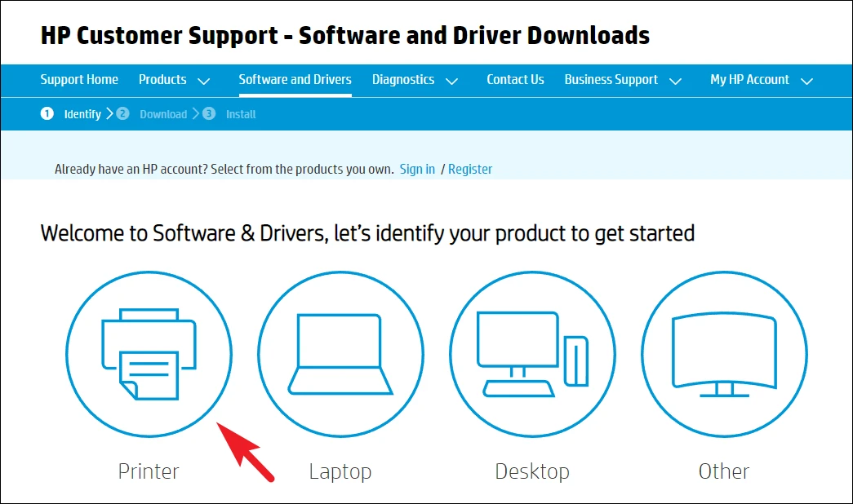Screen dimensions: 853x504
Task: Click the Download breadcrumb label
Action: point(163,114)
